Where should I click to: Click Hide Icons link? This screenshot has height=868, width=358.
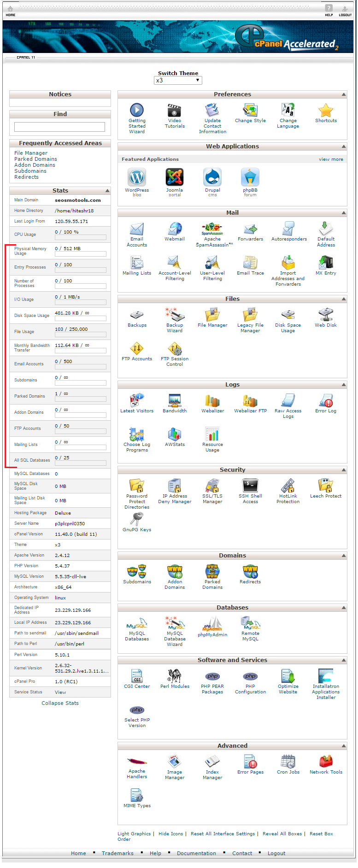[170, 833]
